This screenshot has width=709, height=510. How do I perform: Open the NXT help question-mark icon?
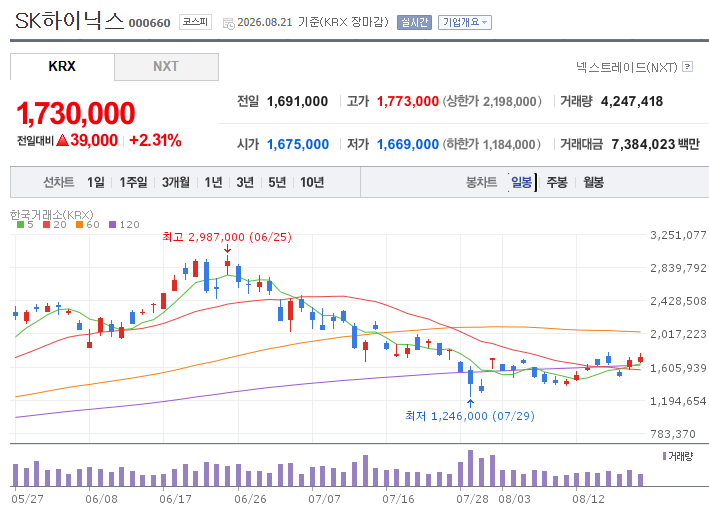[x=687, y=66]
